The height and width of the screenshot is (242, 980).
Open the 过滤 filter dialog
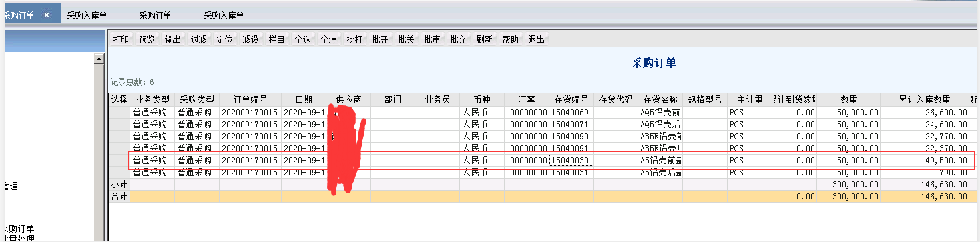pyautogui.click(x=199, y=40)
